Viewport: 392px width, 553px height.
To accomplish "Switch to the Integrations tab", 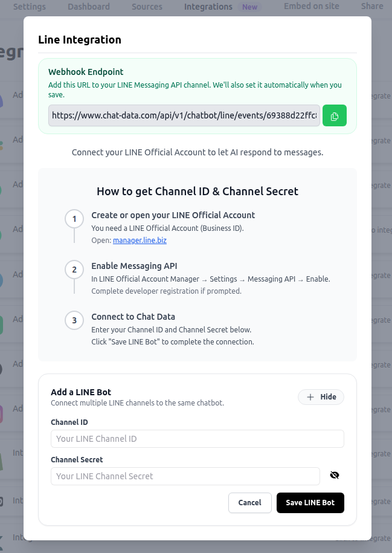I will coord(208,7).
